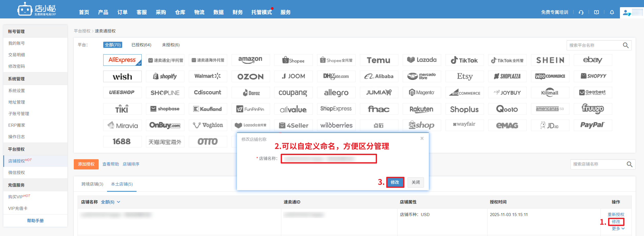The height and width of the screenshot is (236, 644).
Task: Select the Etsy platform logo
Action: point(464,76)
